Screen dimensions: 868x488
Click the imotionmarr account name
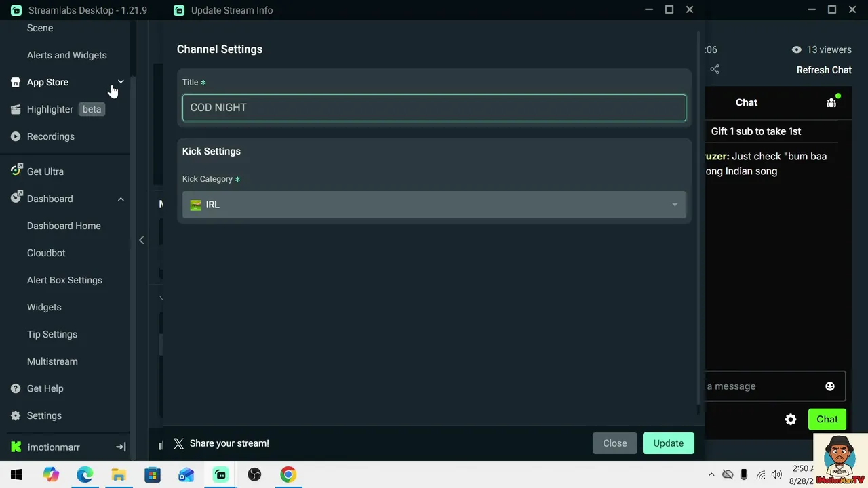pos(54,447)
